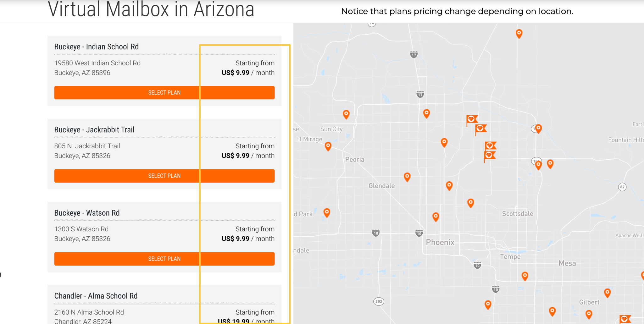Viewport: 644px width, 324px height.
Task: Select the map pin beside El Mirage
Action: pyautogui.click(x=328, y=146)
